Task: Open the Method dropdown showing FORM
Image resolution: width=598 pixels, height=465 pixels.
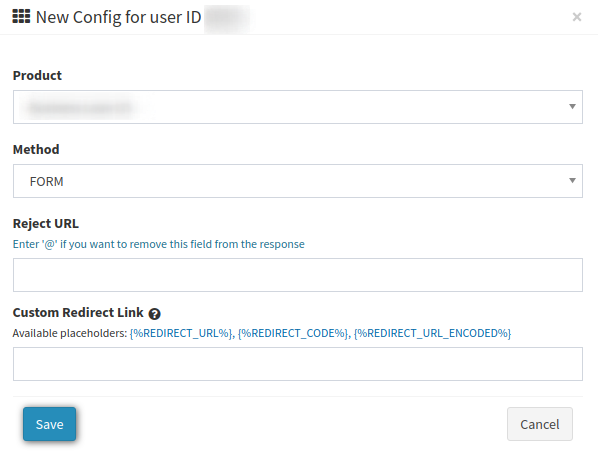Action: click(x=298, y=181)
